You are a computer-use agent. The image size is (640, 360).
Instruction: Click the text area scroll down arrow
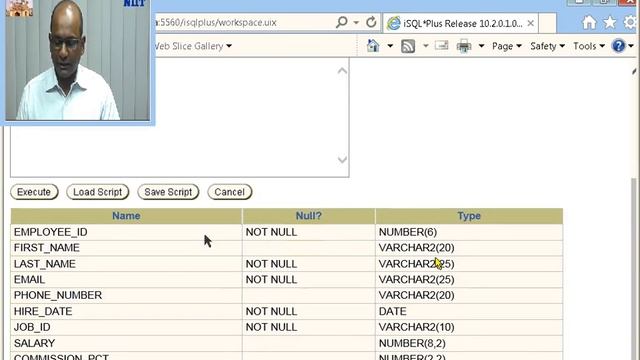342,160
